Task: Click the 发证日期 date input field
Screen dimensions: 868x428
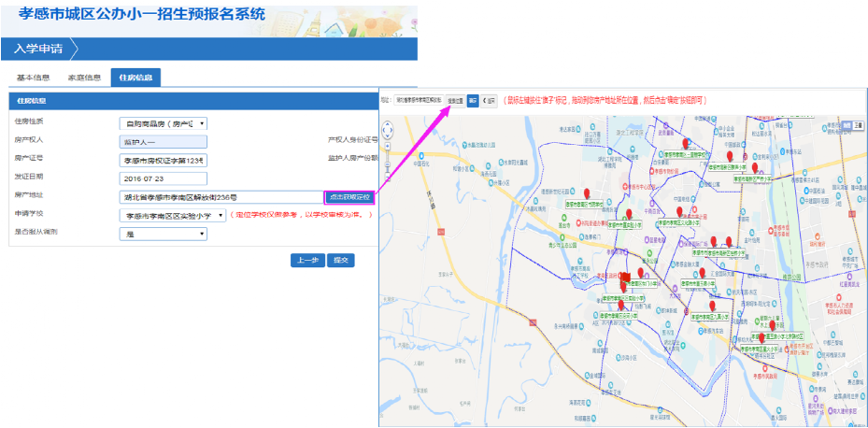Action: (163, 178)
